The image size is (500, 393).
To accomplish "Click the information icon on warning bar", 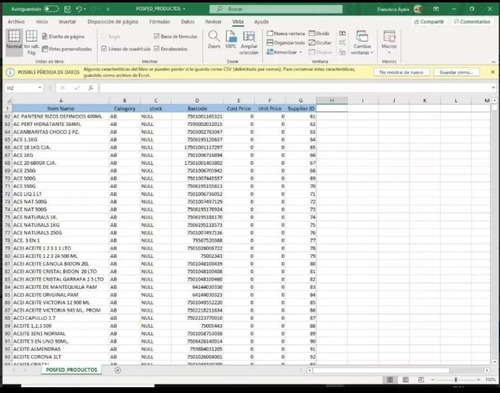I will click(x=10, y=72).
